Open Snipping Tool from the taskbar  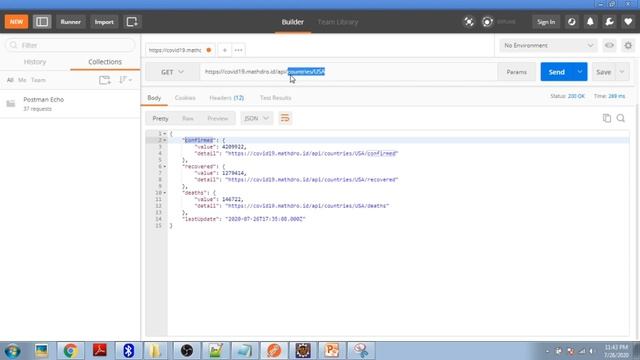pos(361,351)
